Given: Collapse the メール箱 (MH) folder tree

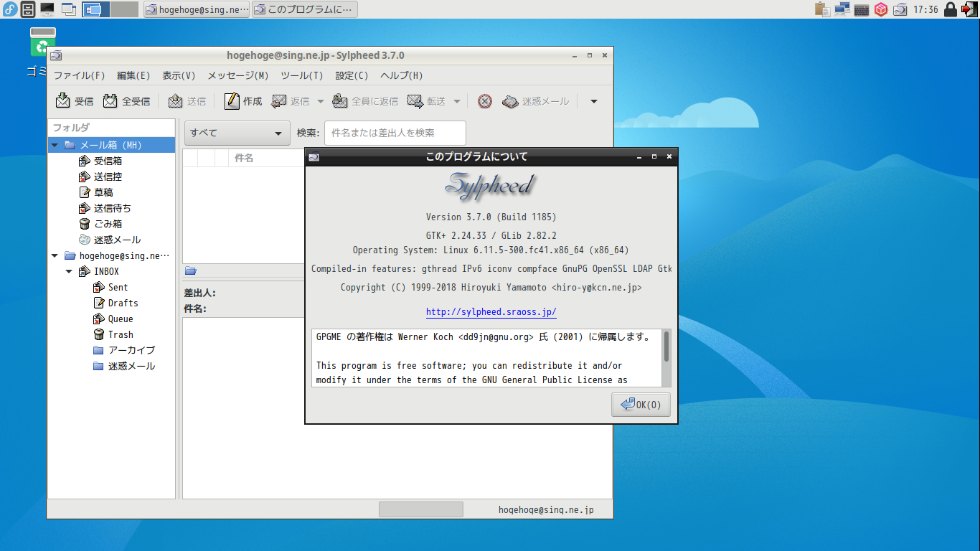Looking at the screenshot, I should pos(55,146).
